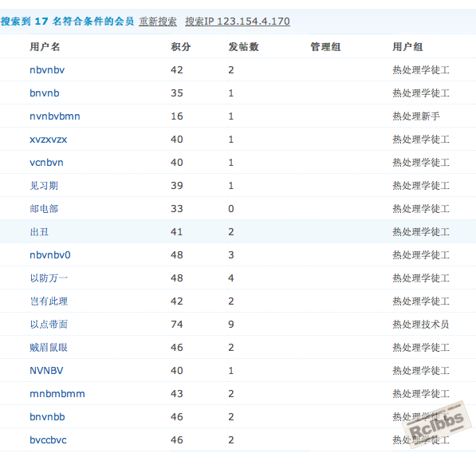Viewport: 476px width, 453px height.
Task: Open user profile nbvnbv
Action: 47,70
